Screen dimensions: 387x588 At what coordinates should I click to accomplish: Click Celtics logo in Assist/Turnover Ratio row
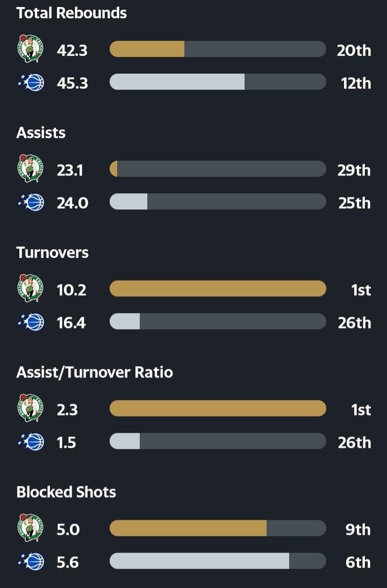click(x=30, y=409)
